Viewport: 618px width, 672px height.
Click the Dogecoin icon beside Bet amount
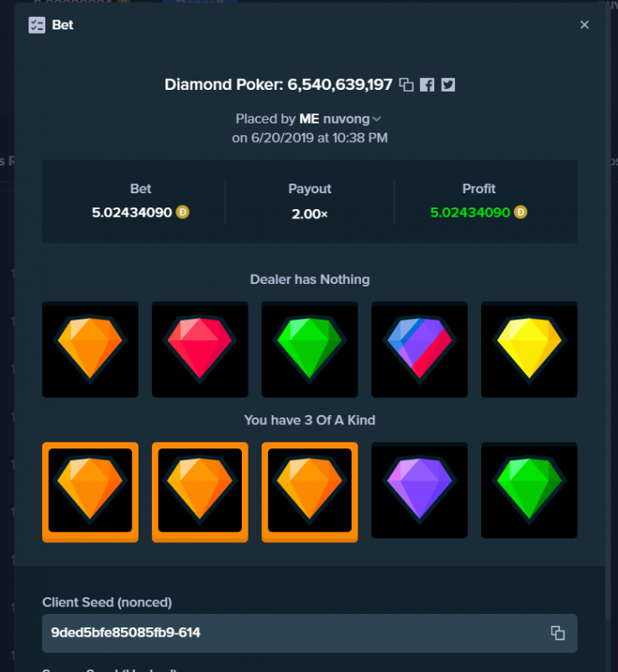click(x=182, y=213)
